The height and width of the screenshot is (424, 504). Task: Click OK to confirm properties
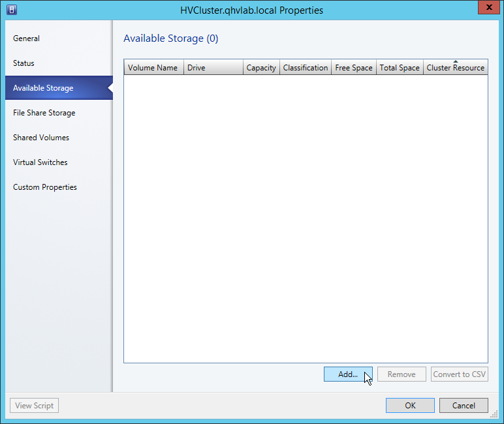coord(410,406)
